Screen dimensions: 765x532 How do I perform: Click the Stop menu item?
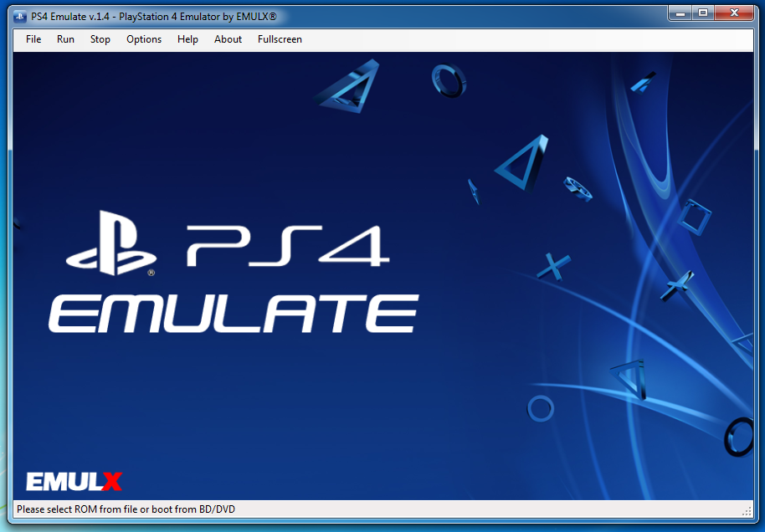point(100,39)
